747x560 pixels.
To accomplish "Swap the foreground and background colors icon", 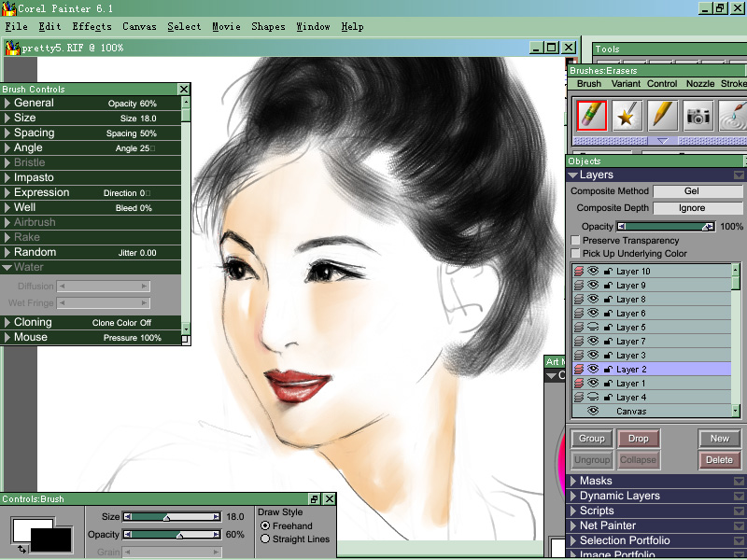I will 21,549.
